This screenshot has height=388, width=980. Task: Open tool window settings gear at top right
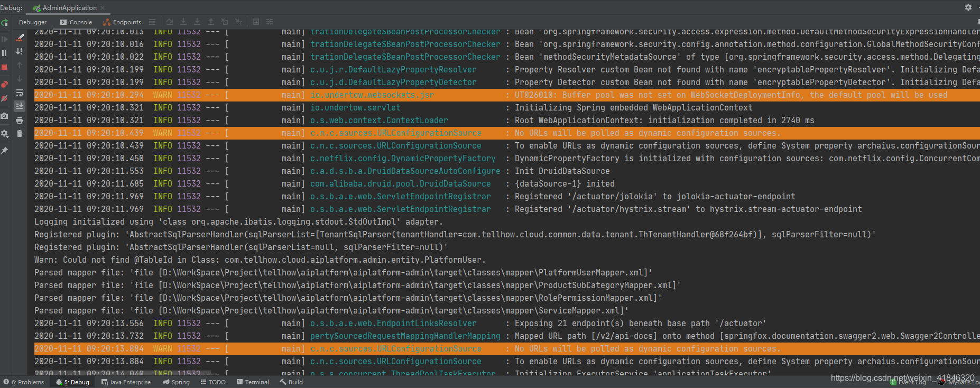[968, 7]
